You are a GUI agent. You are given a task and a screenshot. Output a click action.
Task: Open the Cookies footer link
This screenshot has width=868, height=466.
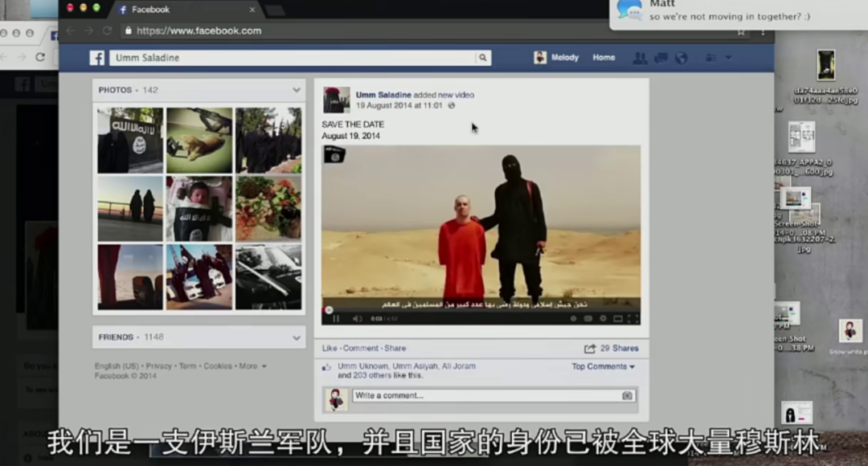coord(218,366)
